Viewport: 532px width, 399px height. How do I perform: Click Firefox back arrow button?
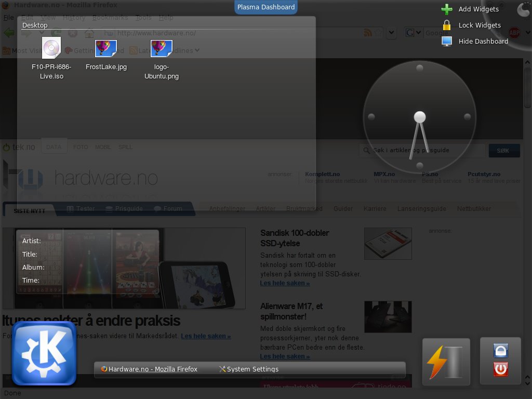pyautogui.click(x=9, y=33)
